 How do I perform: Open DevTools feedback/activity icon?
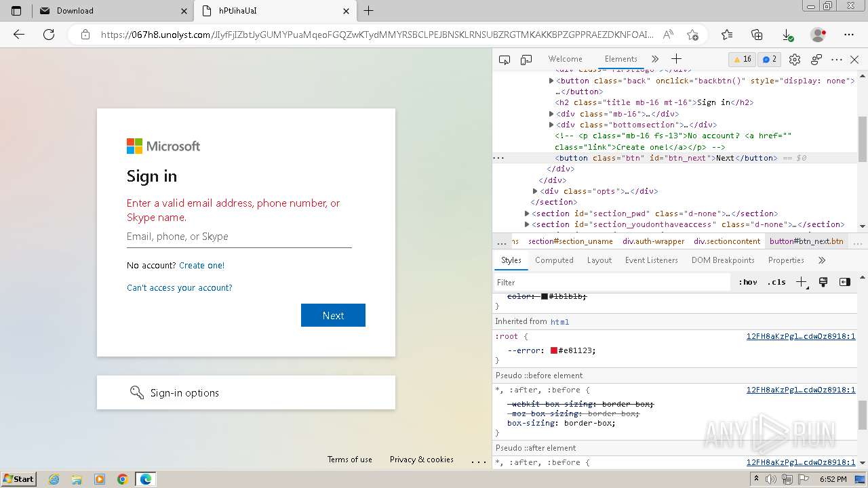[816, 60]
